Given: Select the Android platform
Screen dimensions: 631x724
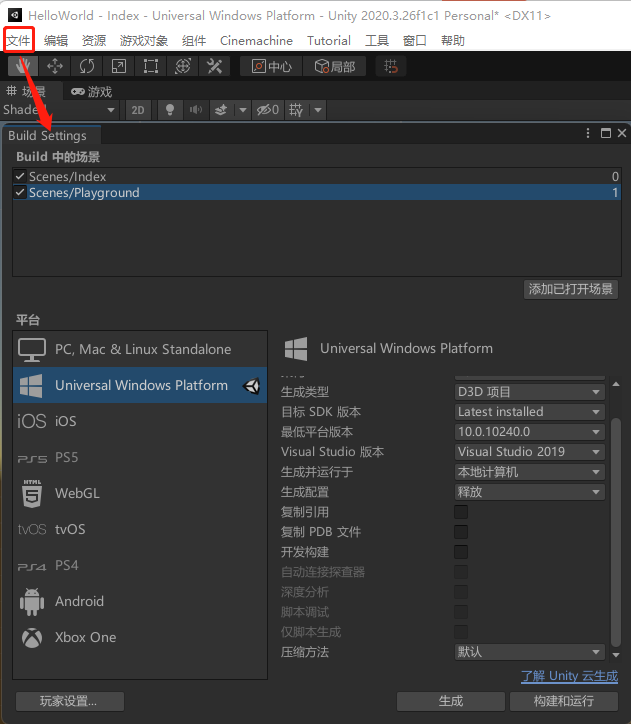Looking at the screenshot, I should point(140,601).
